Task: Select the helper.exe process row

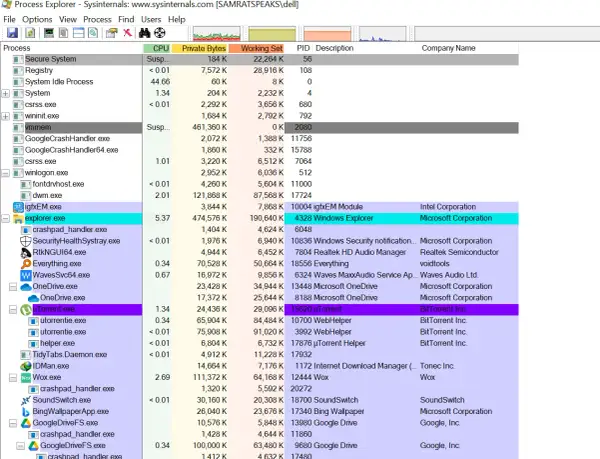Action: [260, 343]
